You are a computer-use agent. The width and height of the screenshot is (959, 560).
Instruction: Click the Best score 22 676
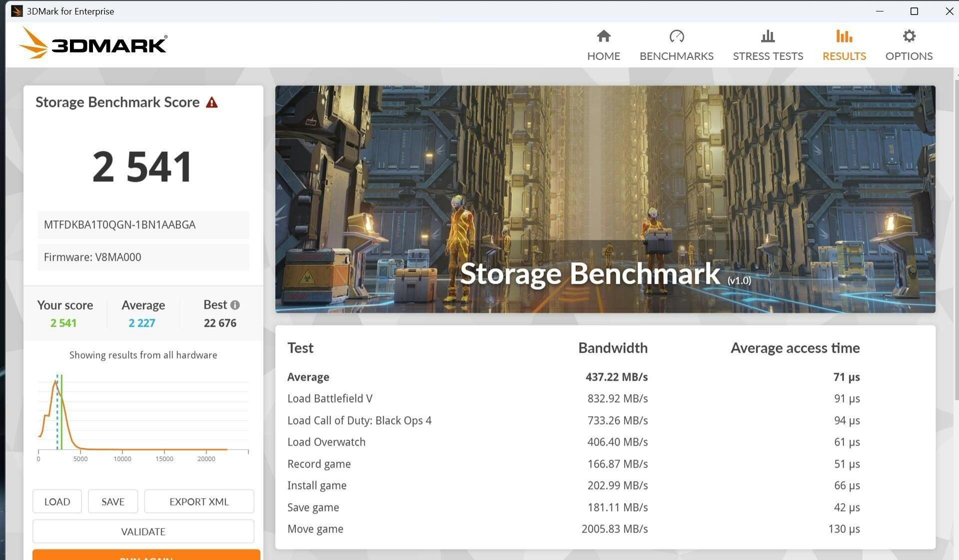pyautogui.click(x=220, y=323)
